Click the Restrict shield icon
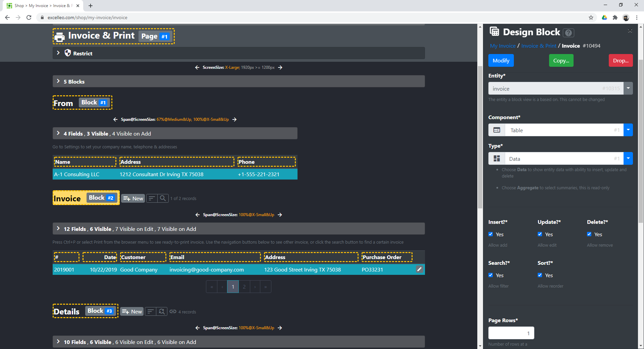 pos(67,53)
